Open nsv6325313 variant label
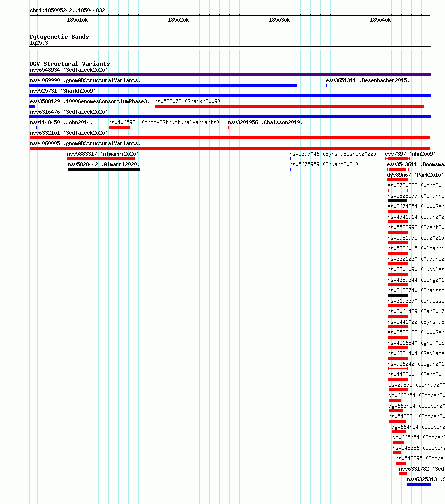The image size is (445, 504). pos(426,479)
